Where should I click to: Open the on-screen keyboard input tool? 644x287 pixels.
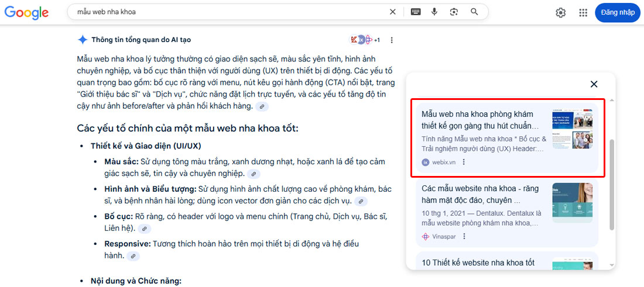coord(416,12)
